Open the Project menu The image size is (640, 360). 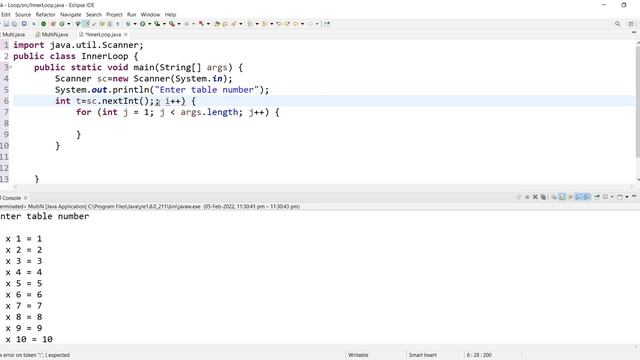[x=114, y=14]
